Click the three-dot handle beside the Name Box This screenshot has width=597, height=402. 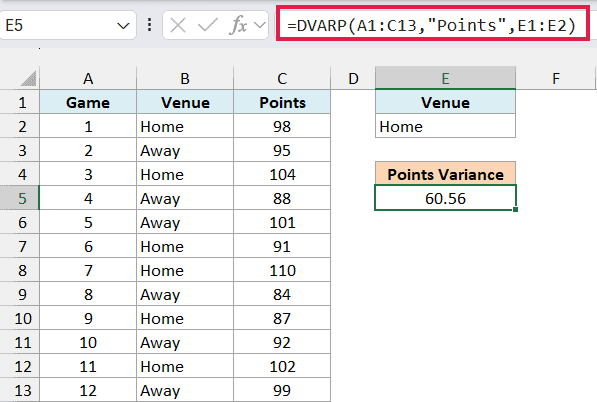click(150, 25)
